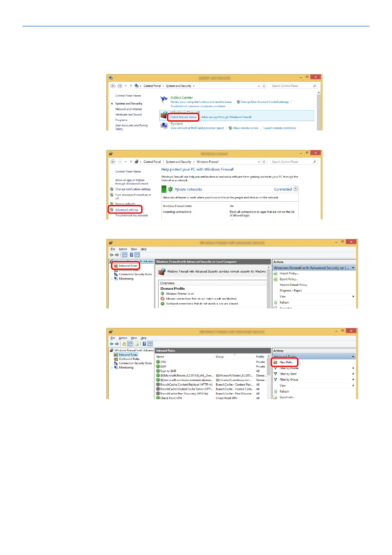This screenshot has height=555, width=392.
Task: Click the blue back arrow in the Inbound Rules window toolbar
Action: pos(111,344)
